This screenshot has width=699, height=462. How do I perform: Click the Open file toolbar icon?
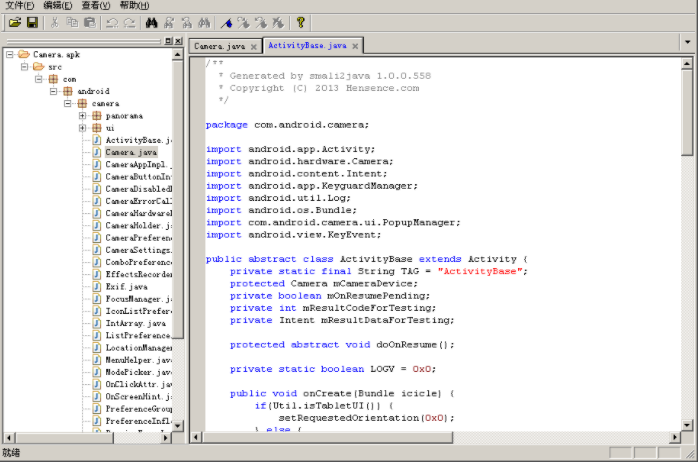[x=15, y=22]
